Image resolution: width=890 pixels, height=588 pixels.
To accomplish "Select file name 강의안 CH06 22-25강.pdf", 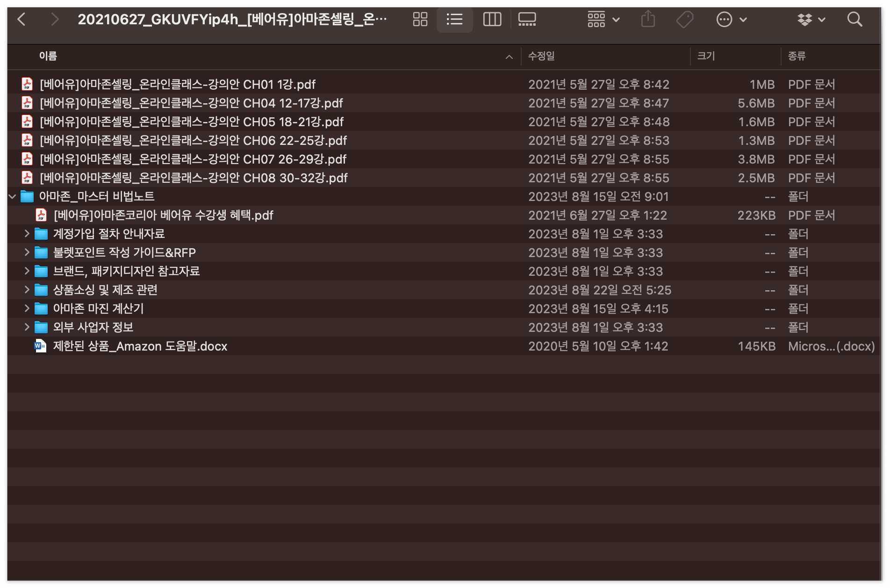I will click(x=194, y=140).
